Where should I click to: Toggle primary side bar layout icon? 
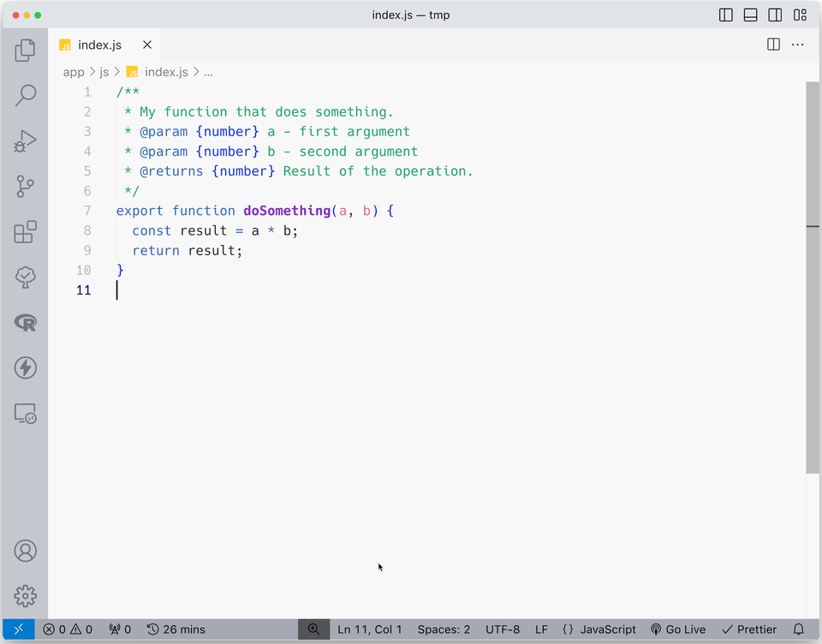point(725,15)
